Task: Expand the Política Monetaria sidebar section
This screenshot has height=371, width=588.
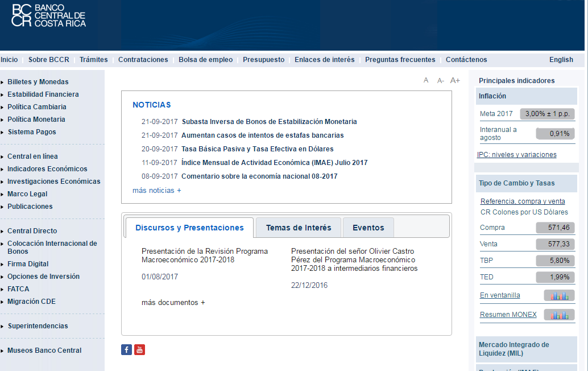Action: (x=36, y=119)
